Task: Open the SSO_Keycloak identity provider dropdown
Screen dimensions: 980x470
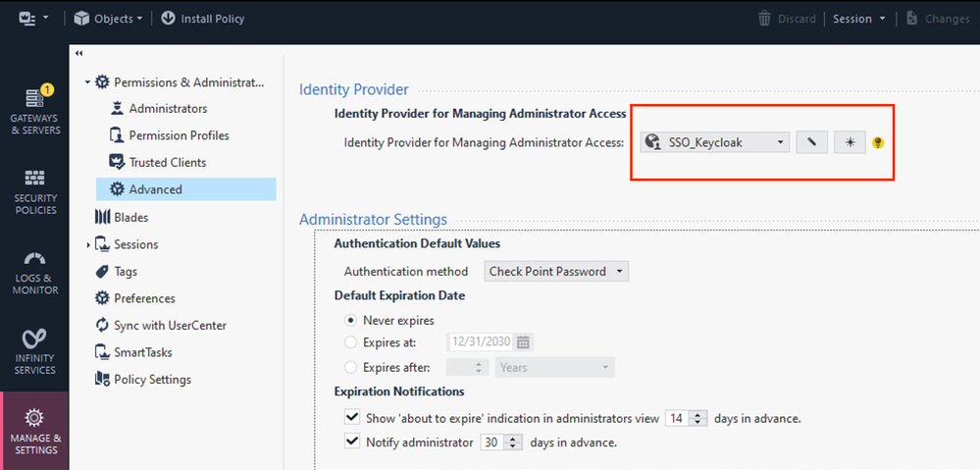Action: 714,142
